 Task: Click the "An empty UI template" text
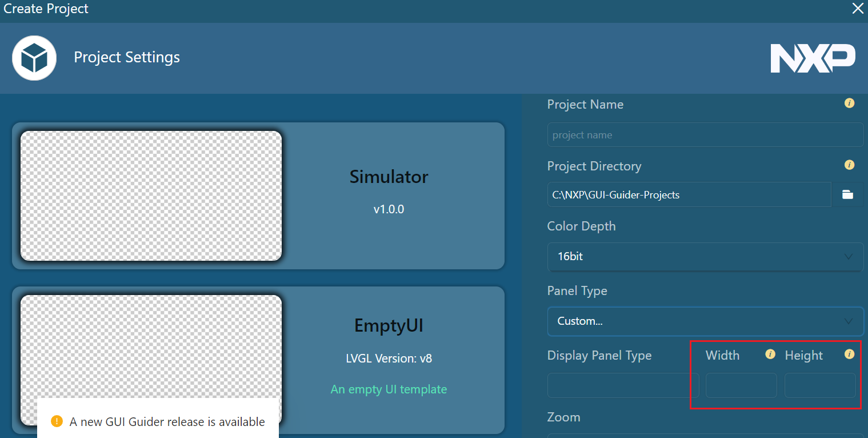389,389
